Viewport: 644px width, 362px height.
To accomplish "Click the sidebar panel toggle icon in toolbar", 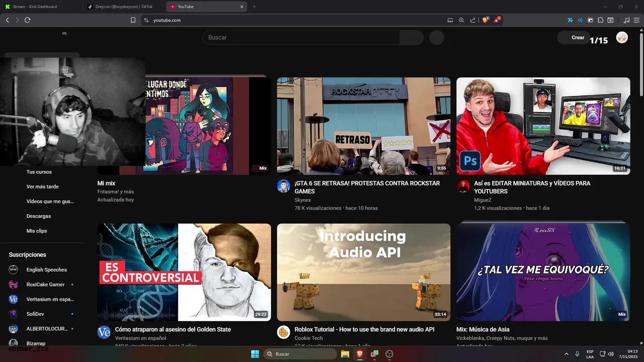I will (590, 20).
